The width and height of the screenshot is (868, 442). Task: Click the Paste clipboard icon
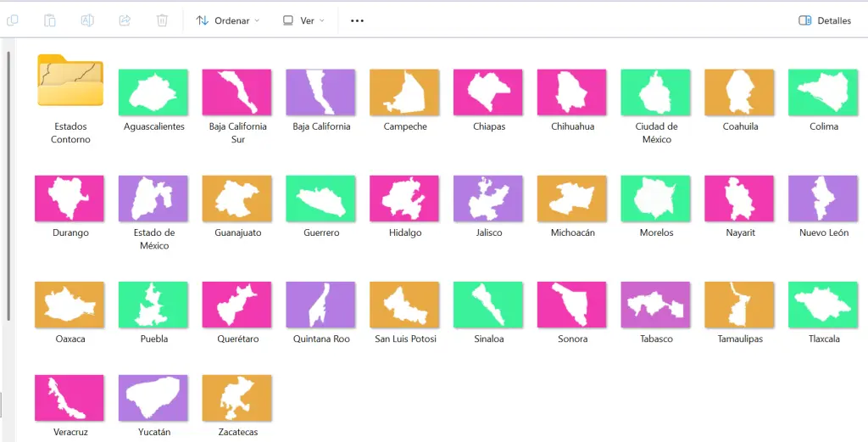tap(50, 20)
